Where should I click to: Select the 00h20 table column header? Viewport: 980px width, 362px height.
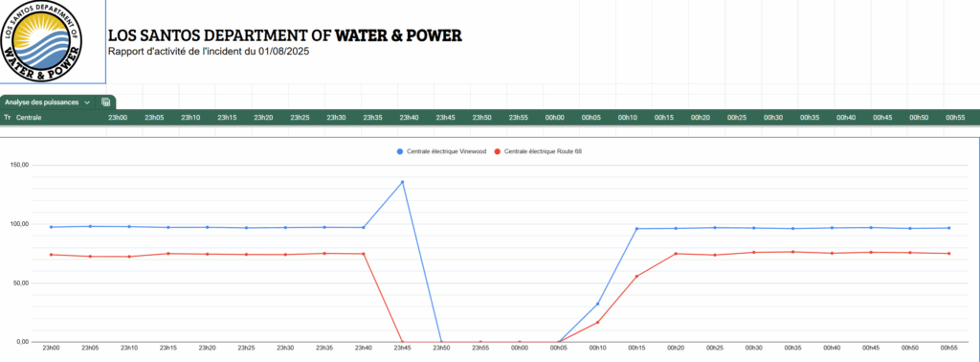(700, 118)
